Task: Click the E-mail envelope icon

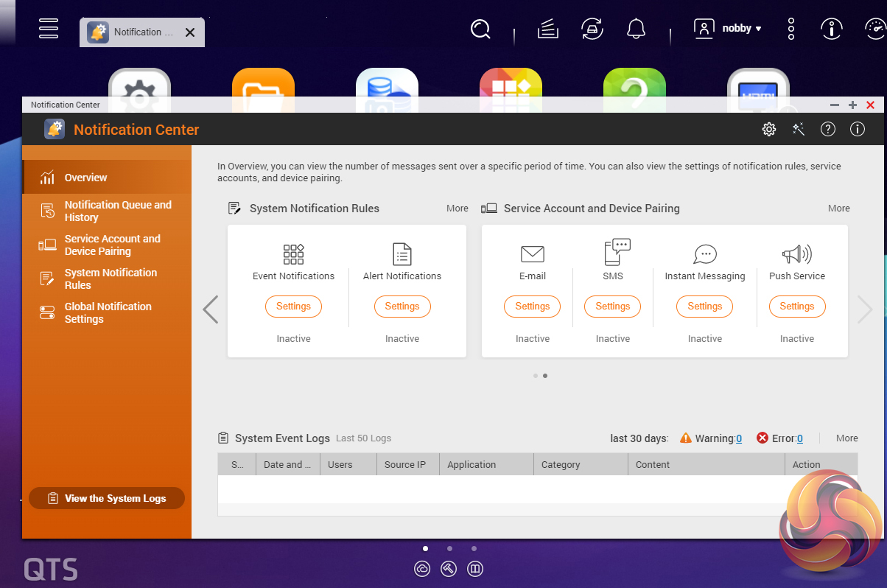Action: coord(533,254)
